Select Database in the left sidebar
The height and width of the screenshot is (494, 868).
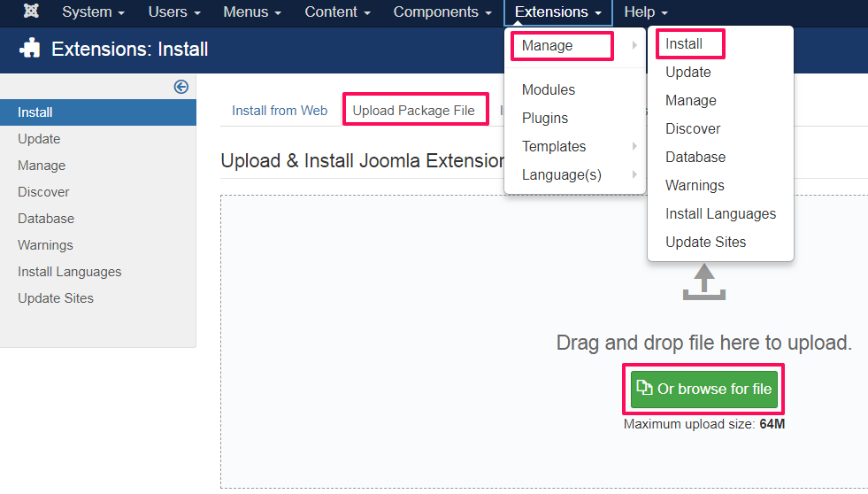[x=98, y=219]
